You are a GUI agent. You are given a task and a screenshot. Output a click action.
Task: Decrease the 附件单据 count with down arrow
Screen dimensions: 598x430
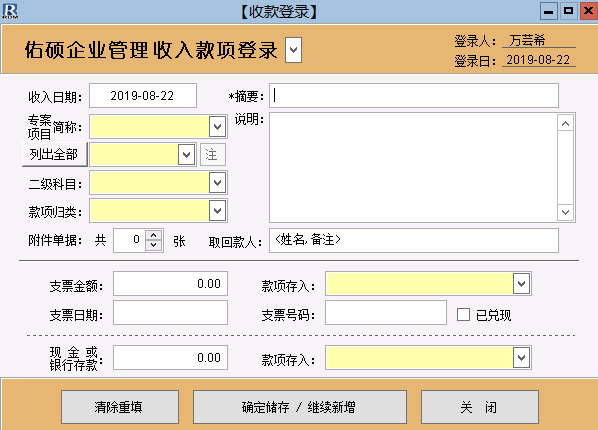(154, 245)
